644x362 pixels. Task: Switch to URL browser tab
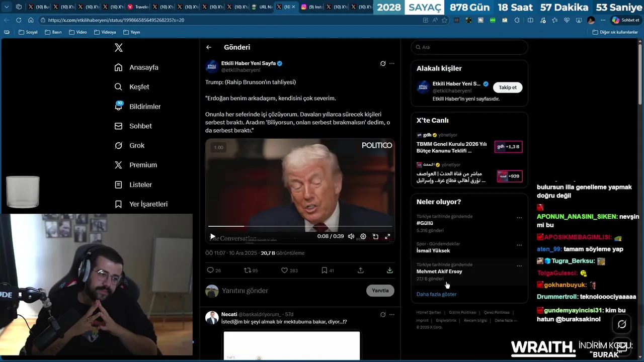[x=262, y=7]
